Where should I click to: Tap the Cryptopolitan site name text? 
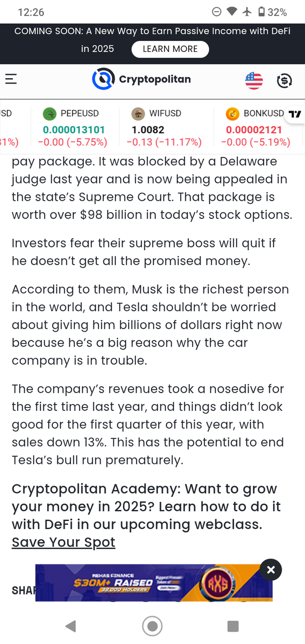[155, 79]
